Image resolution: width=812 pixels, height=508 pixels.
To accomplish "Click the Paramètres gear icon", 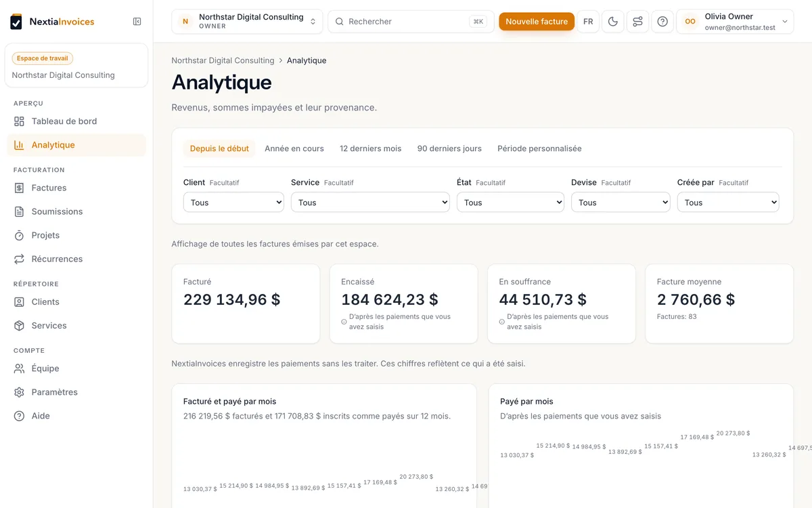I will tap(19, 392).
